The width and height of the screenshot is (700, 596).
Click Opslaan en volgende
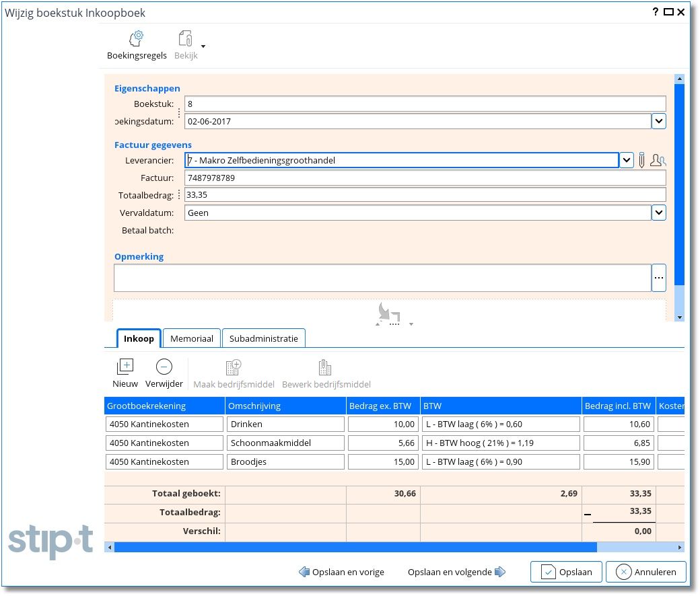tap(456, 572)
